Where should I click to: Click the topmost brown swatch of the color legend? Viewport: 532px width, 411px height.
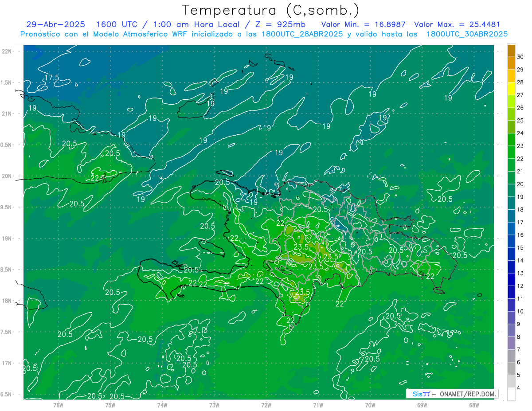511,51
